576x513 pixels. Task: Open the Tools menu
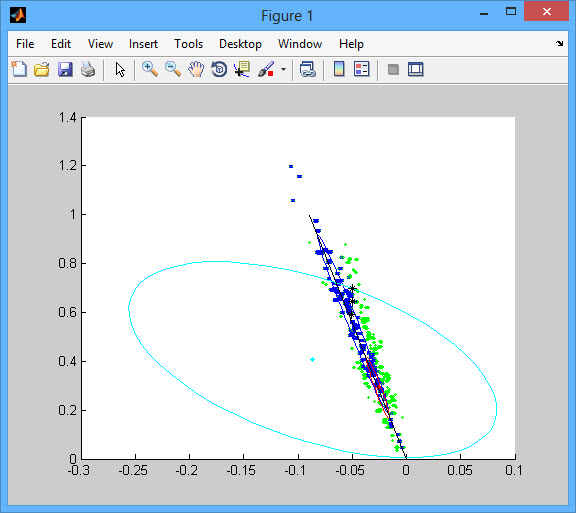tap(188, 44)
